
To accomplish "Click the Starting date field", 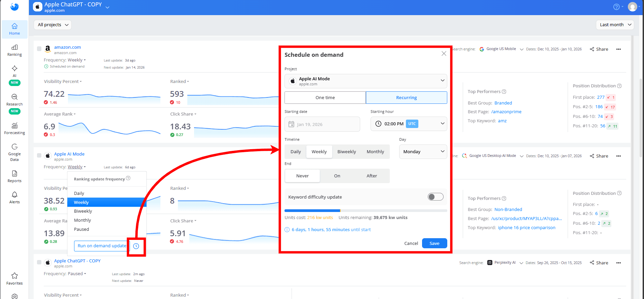I will point(322,124).
